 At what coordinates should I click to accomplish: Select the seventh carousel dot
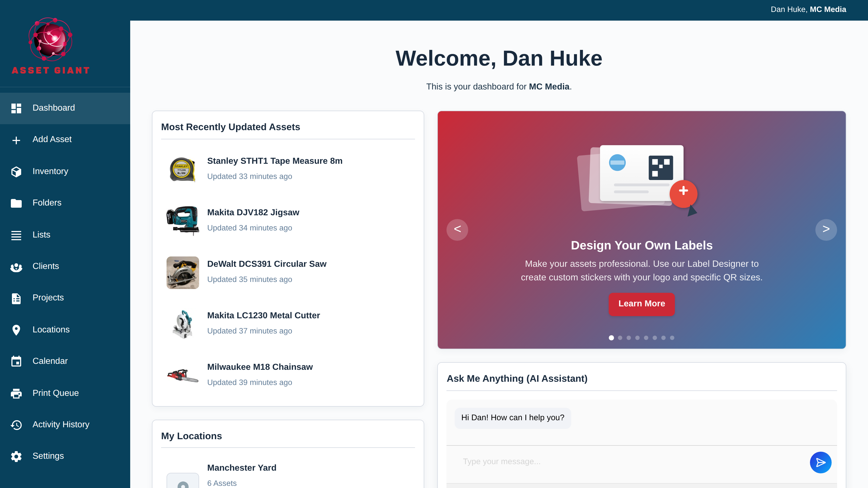pyautogui.click(x=663, y=338)
